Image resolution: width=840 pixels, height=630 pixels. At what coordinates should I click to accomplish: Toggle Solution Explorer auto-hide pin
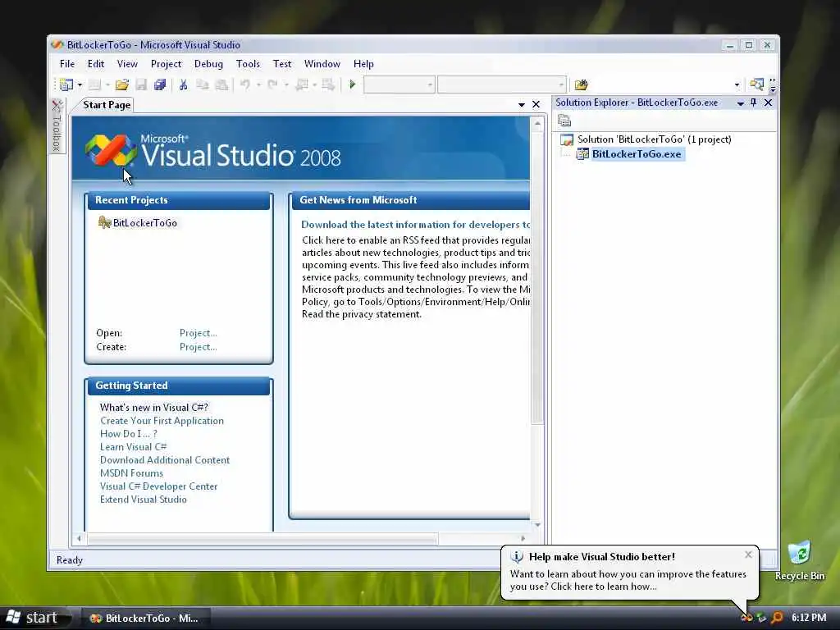coord(754,103)
